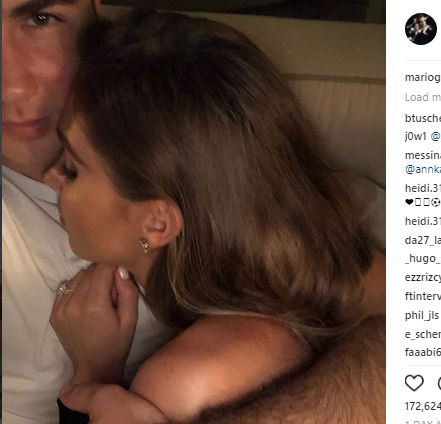Open first heidi.31 comment username
The height and width of the screenshot is (424, 441).
tap(423, 188)
